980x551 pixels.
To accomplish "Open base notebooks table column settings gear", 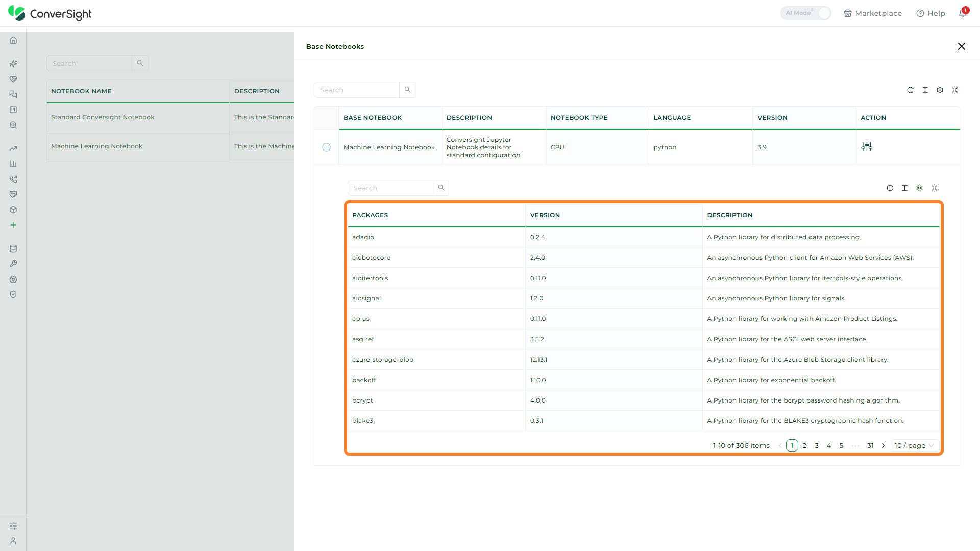I will pyautogui.click(x=940, y=90).
